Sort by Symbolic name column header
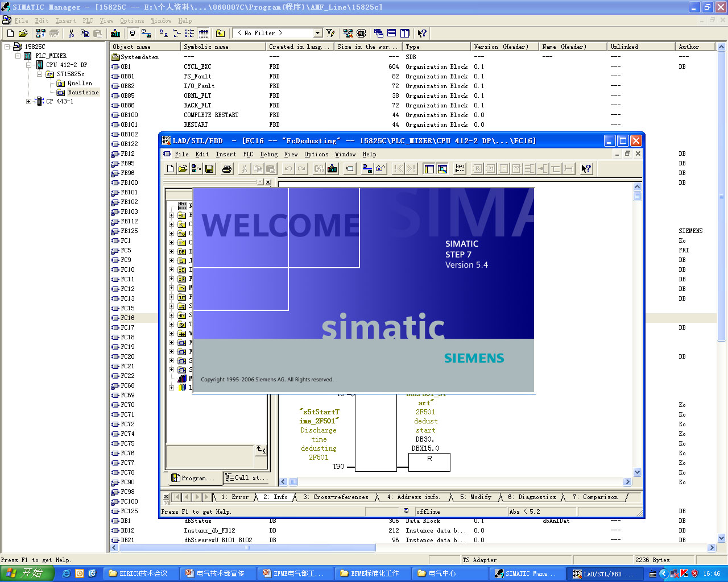Viewport: 728px width, 582px height. pyautogui.click(x=223, y=47)
